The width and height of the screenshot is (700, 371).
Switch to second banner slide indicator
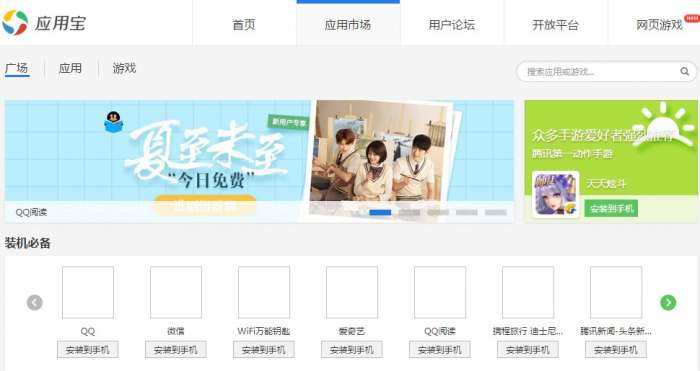(x=409, y=213)
